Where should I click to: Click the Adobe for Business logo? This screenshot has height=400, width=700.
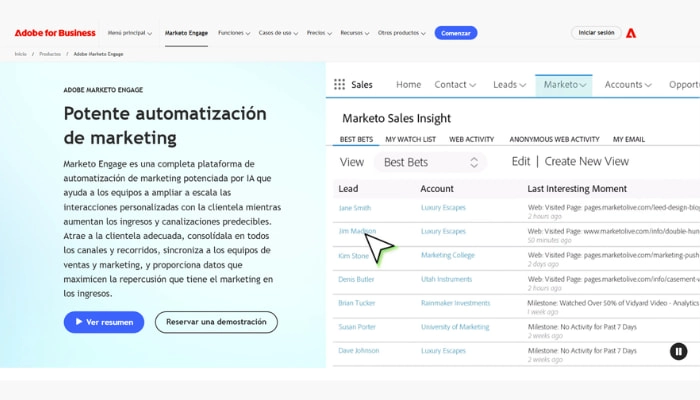click(55, 33)
